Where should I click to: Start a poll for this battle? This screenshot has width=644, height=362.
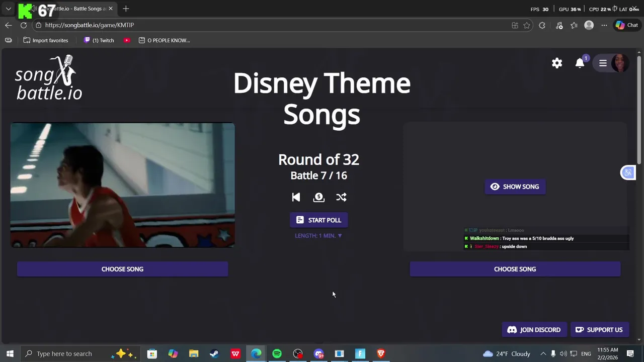[x=318, y=220]
